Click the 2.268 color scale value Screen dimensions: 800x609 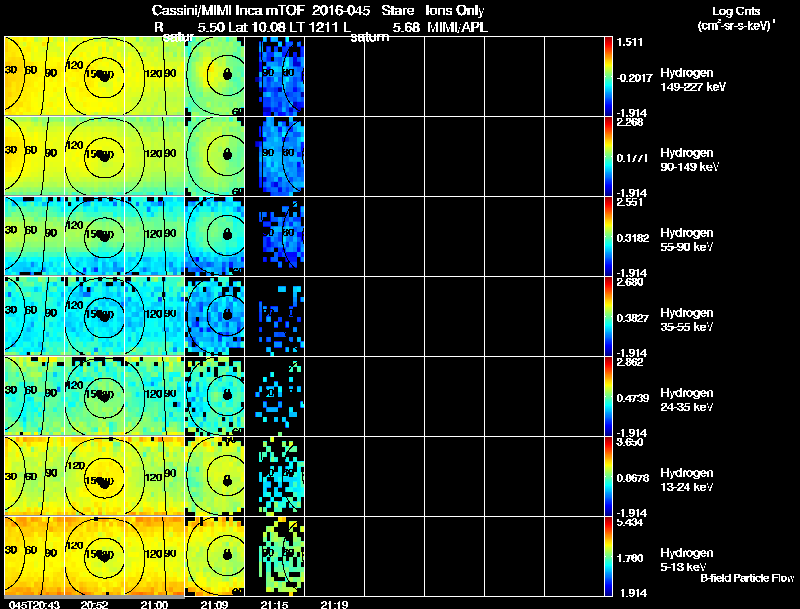click(630, 122)
